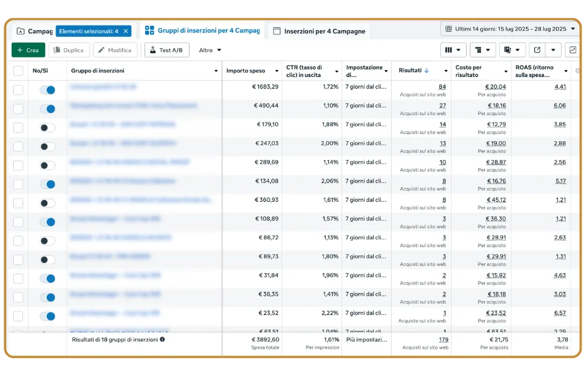Image resolution: width=588 pixels, height=375 pixels.
Task: Check the box for the €247,03 row
Action: coord(18,146)
